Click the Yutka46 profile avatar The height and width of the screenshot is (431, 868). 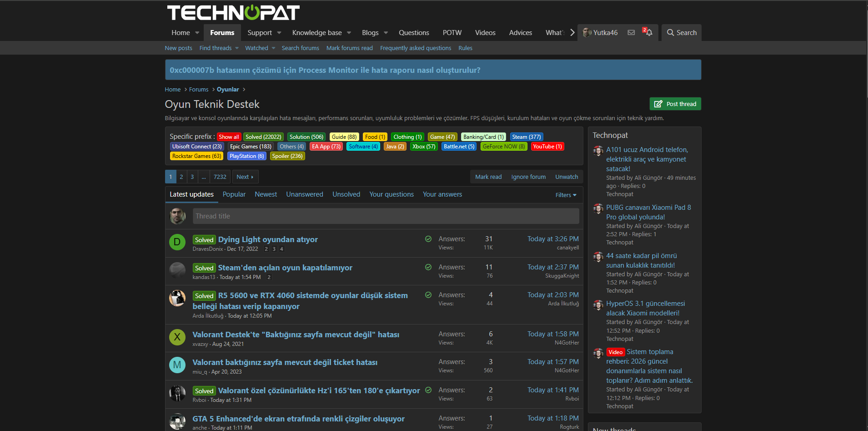pyautogui.click(x=587, y=33)
